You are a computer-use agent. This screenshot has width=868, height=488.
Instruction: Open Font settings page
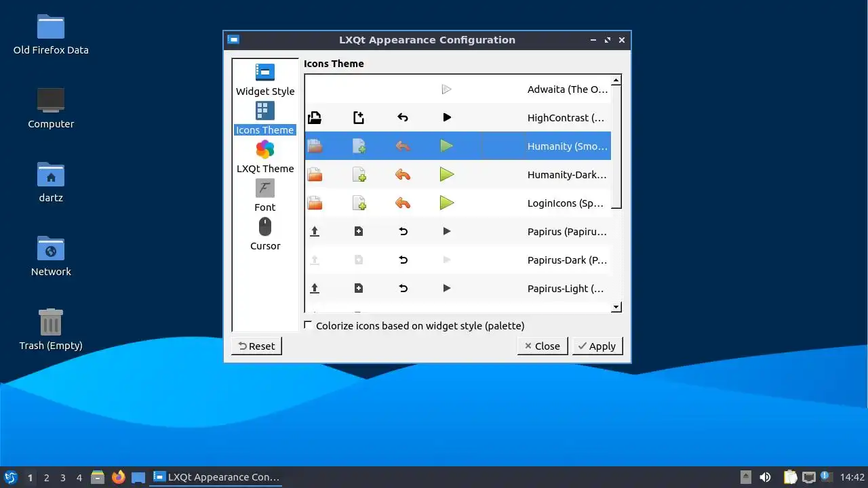tap(265, 196)
